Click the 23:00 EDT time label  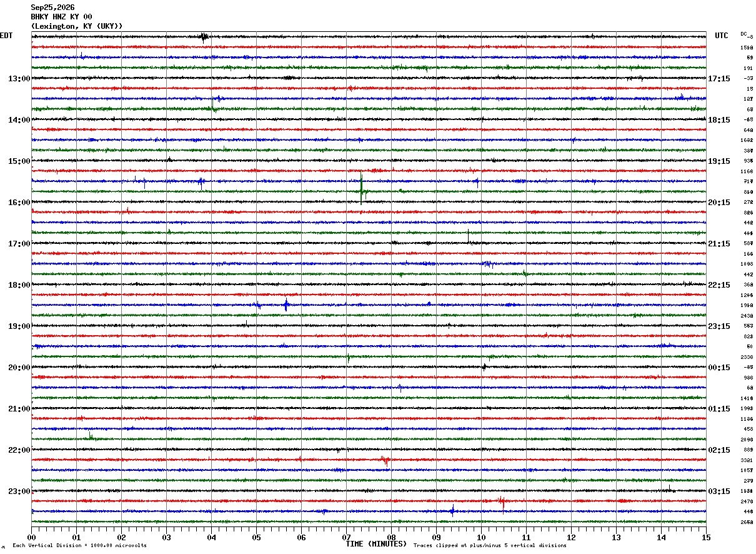click(19, 491)
